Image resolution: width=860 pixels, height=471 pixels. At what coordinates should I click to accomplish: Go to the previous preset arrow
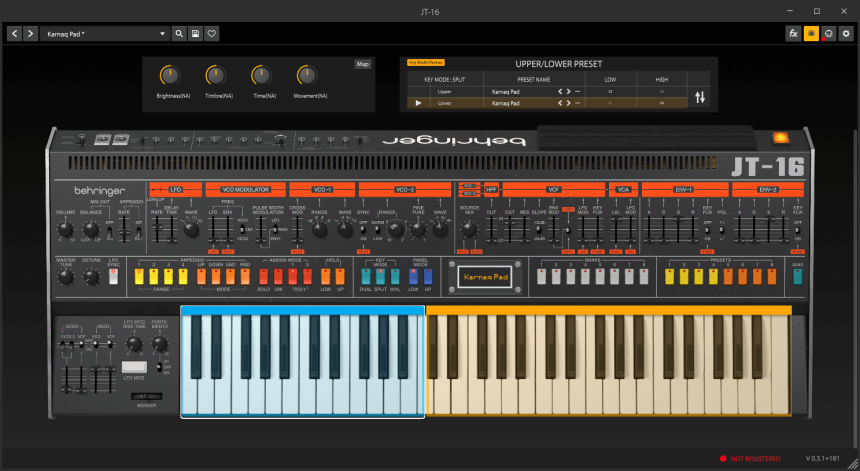15,34
